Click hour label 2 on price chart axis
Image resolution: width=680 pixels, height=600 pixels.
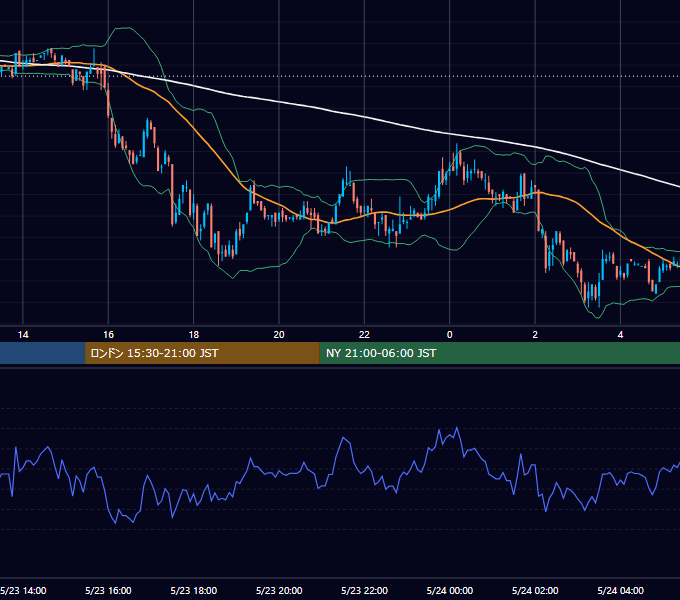535,335
